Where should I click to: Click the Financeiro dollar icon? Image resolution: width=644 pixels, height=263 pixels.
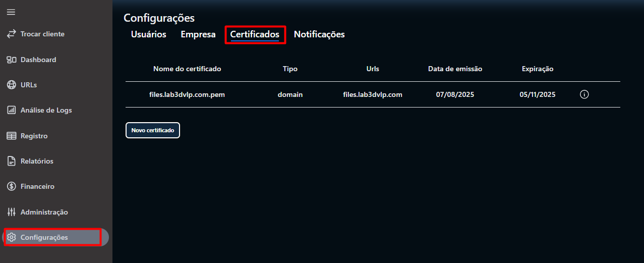pyautogui.click(x=11, y=186)
